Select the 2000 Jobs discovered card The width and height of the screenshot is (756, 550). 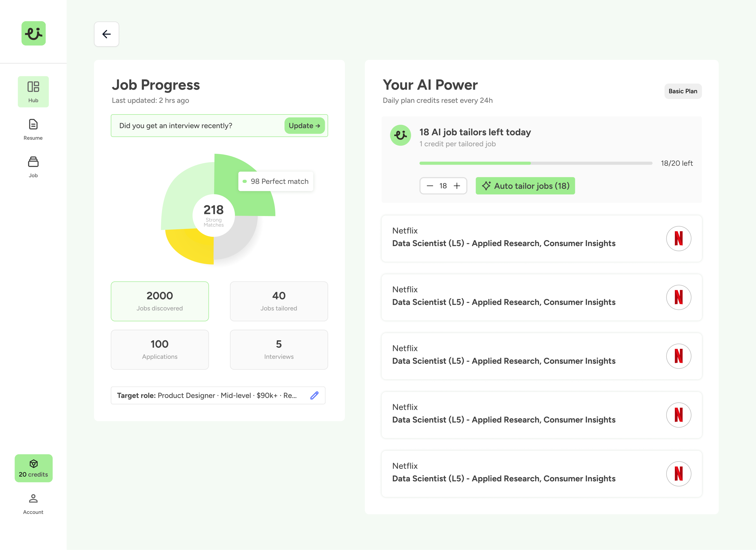coord(160,301)
